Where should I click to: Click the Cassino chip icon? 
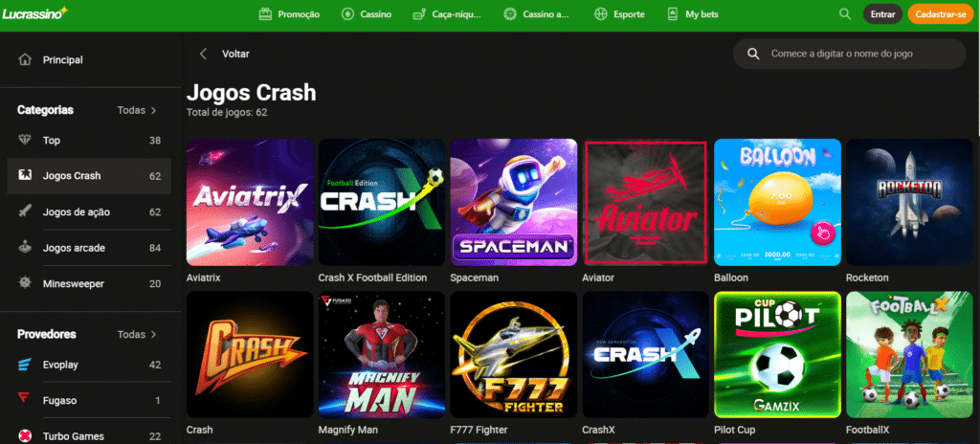[347, 13]
